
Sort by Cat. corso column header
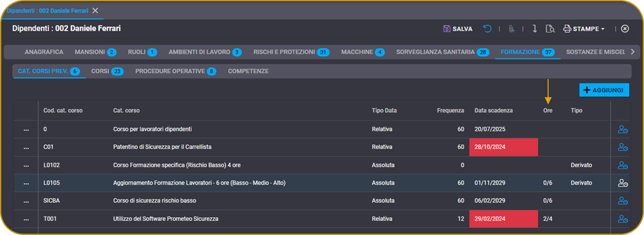126,110
